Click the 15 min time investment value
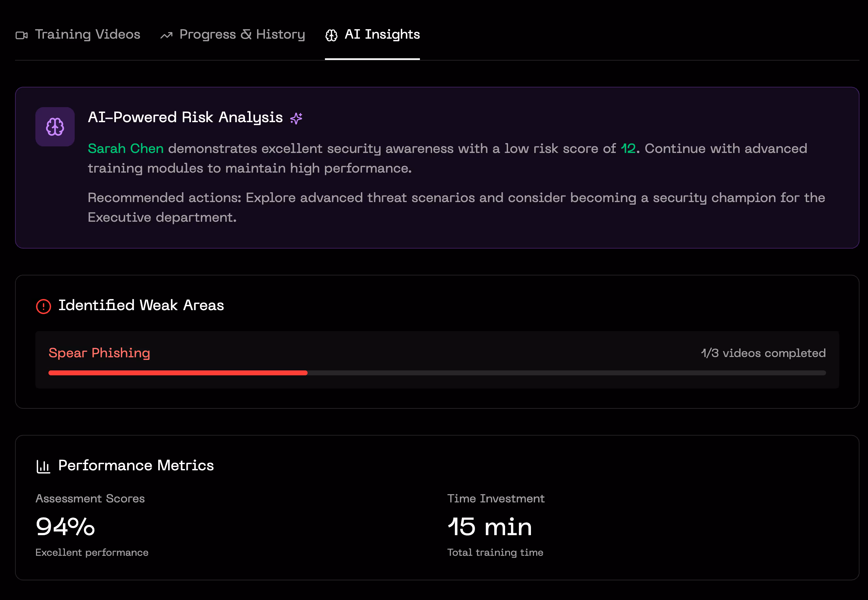868x600 pixels. tap(489, 526)
